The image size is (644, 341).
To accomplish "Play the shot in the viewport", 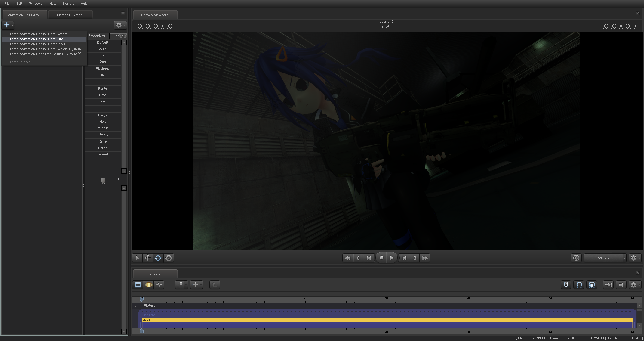I will [x=392, y=258].
